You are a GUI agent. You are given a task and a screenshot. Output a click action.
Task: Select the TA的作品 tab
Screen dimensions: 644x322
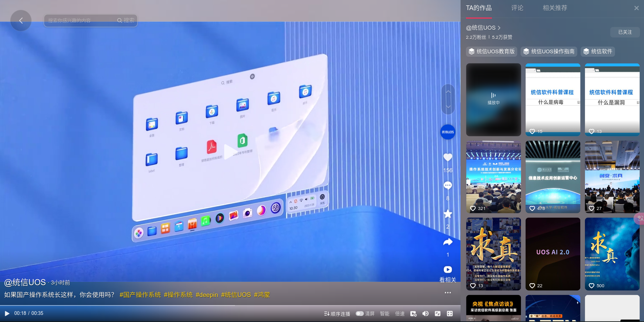pos(479,8)
